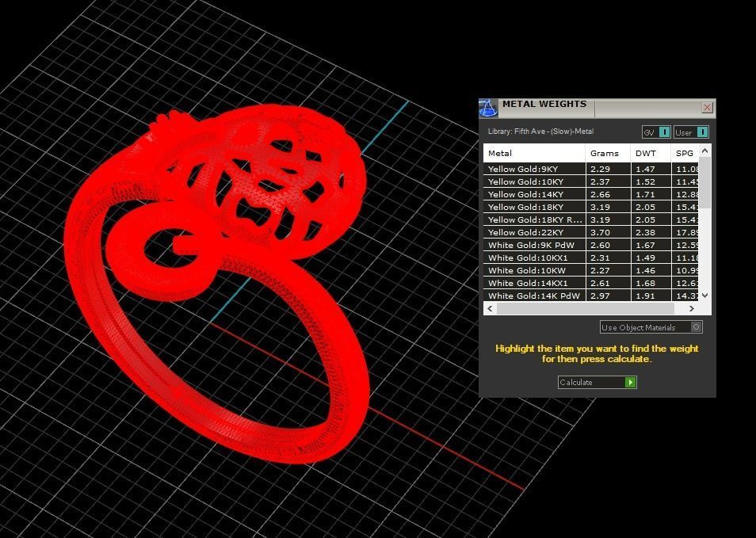Click the horizontal scroll left arrow
756x538 pixels.
point(490,308)
